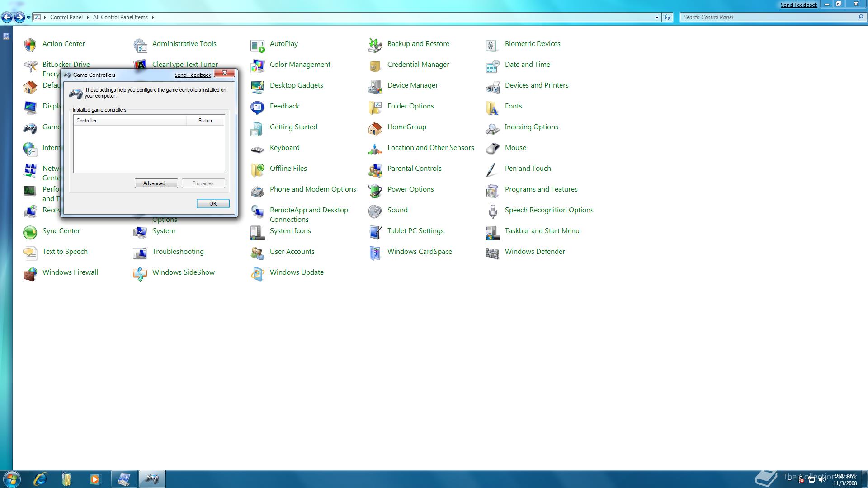Open Phone and Modem Options link
868x488 pixels.
click(x=313, y=189)
